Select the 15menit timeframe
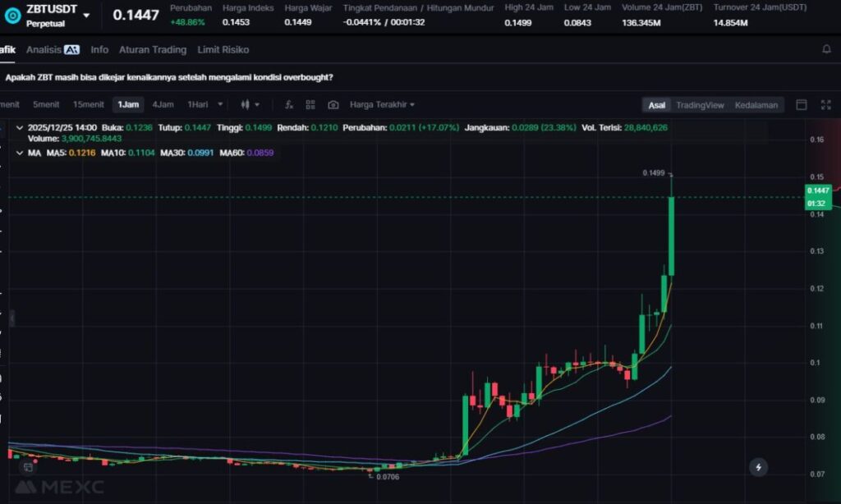Screen dimensions: 841x504 point(88,104)
